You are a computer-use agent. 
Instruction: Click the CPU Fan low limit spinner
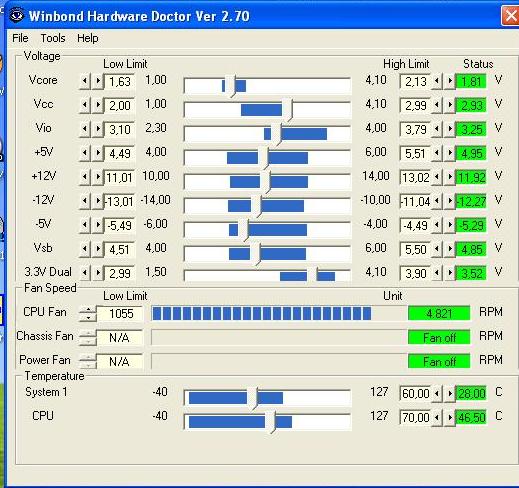click(88, 313)
